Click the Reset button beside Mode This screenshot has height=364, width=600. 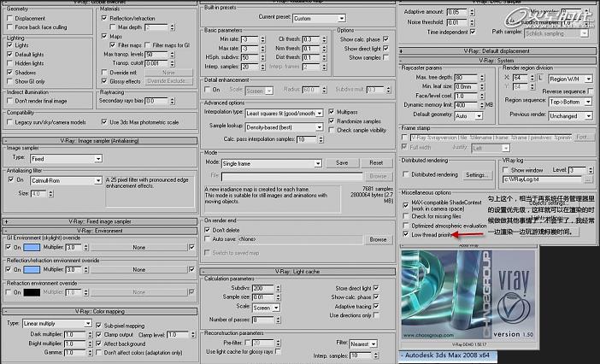tap(376, 163)
